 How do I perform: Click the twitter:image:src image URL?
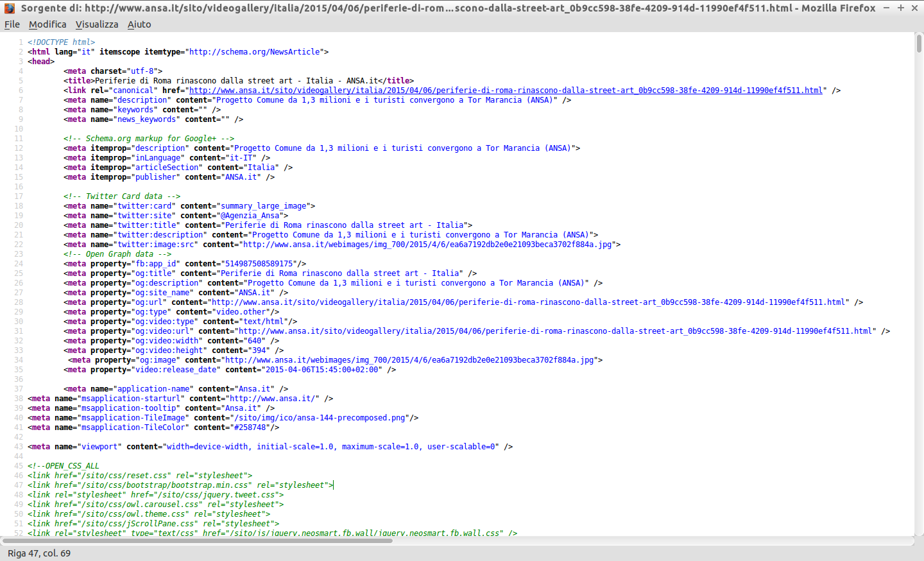pos(427,245)
